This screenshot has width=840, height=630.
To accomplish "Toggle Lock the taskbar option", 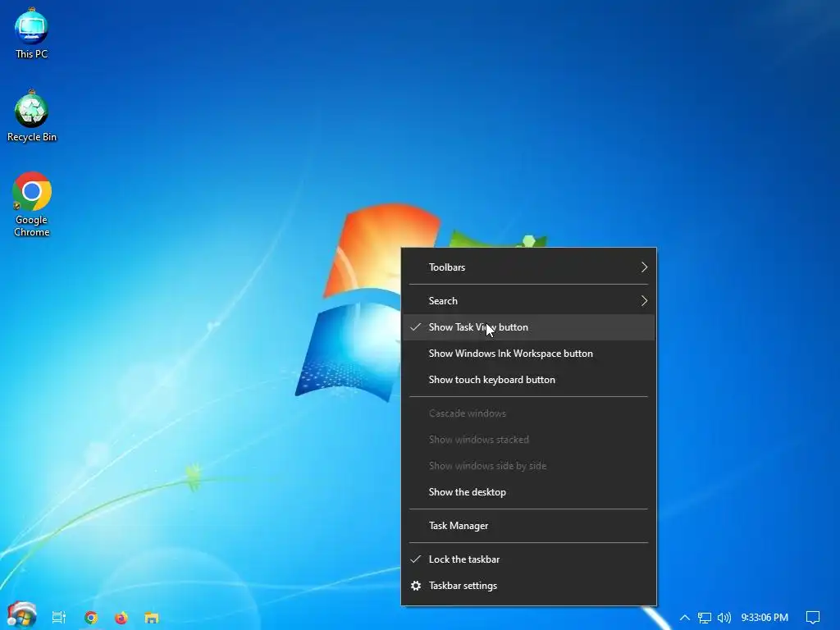I will (529, 559).
